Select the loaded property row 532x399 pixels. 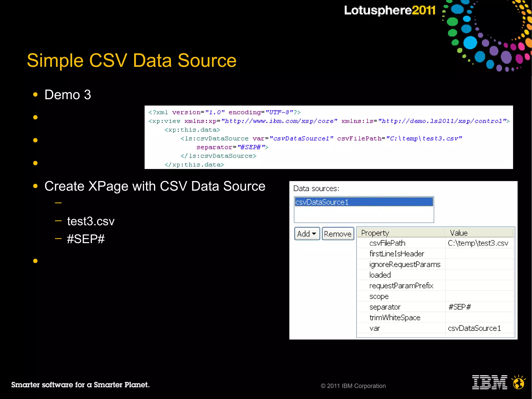click(x=435, y=275)
